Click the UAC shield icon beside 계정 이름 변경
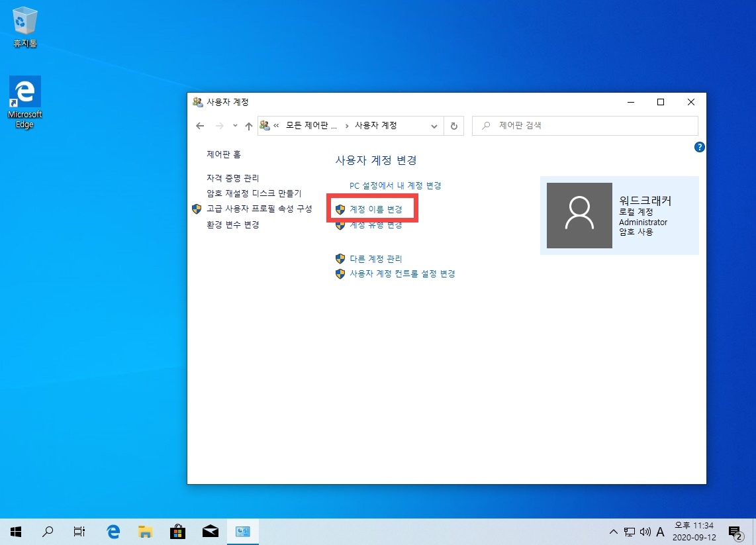Screen dimensions: 756x545 point(340,208)
